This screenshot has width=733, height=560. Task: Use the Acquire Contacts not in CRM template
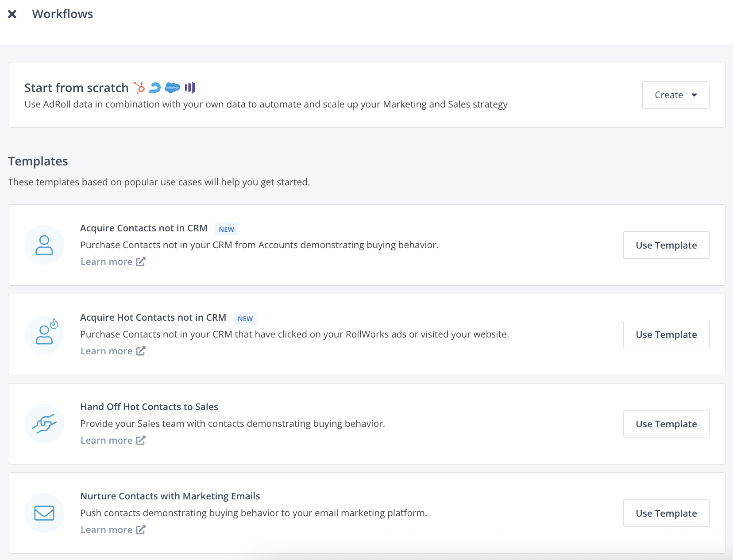click(x=666, y=245)
